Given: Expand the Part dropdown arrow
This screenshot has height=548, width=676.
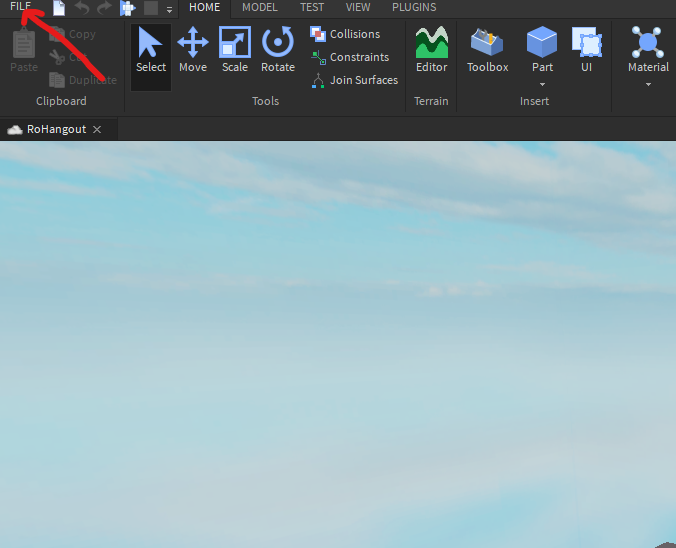Looking at the screenshot, I should [542, 85].
